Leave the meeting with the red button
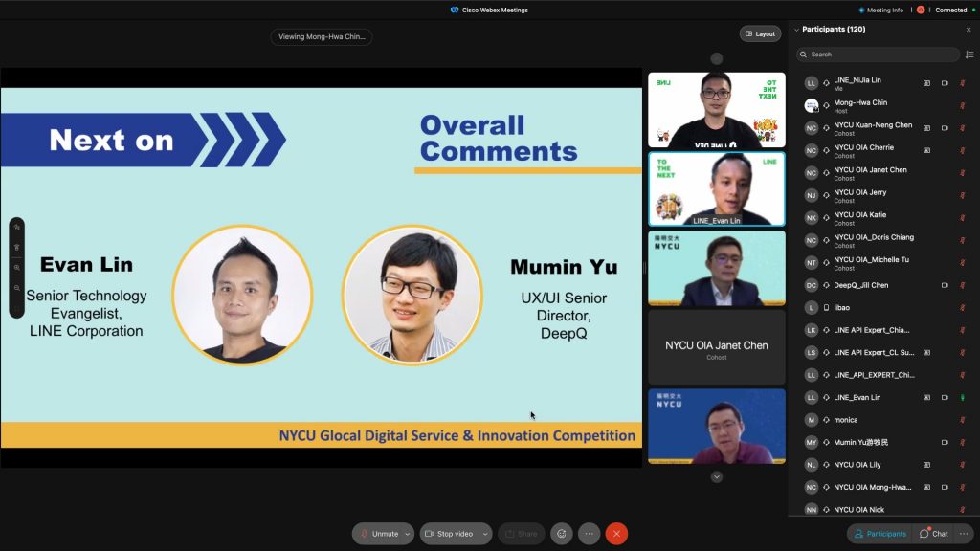 point(616,534)
